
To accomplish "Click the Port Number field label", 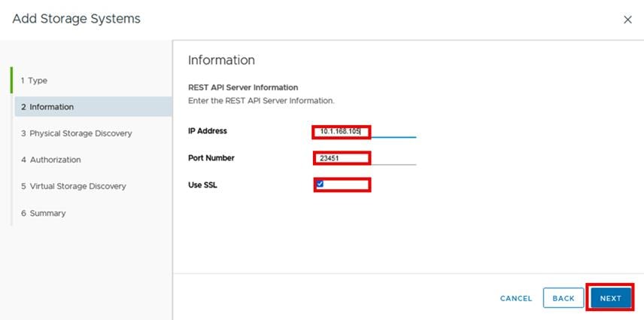I will pyautogui.click(x=211, y=158).
